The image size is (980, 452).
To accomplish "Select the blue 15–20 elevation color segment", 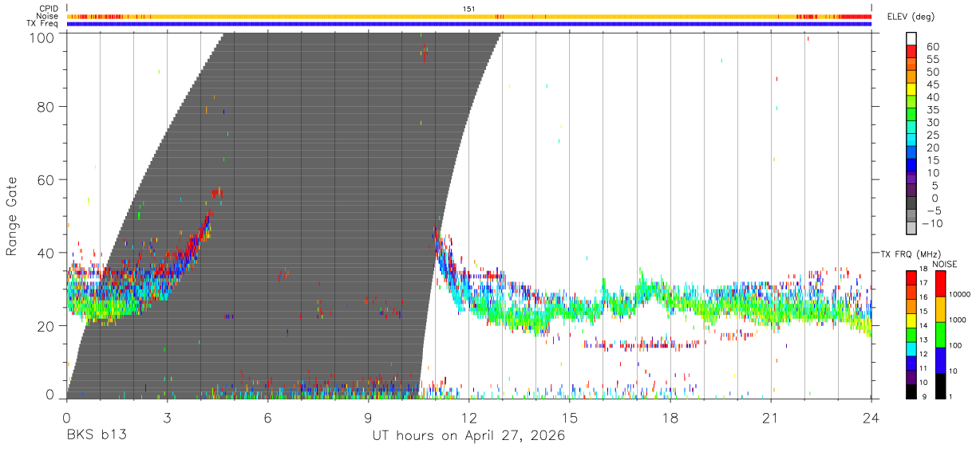I will pos(912,154).
